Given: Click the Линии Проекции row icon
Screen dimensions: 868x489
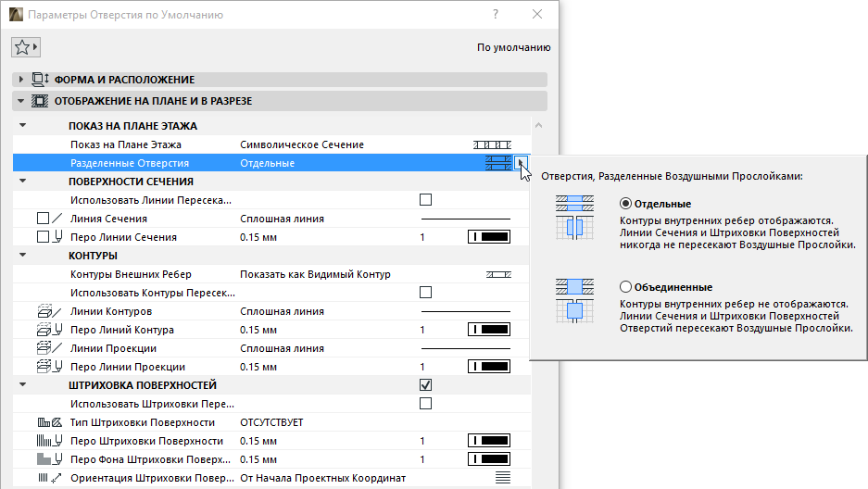Looking at the screenshot, I should pyautogui.click(x=49, y=348).
